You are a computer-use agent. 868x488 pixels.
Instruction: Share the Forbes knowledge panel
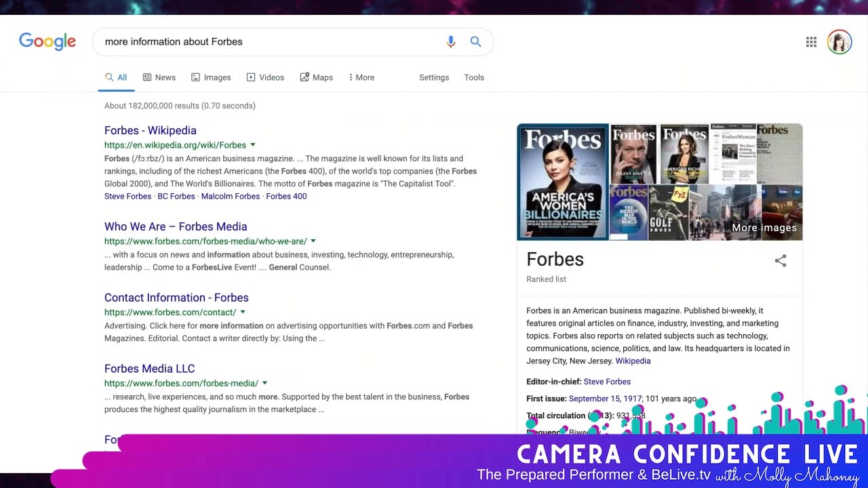(781, 261)
